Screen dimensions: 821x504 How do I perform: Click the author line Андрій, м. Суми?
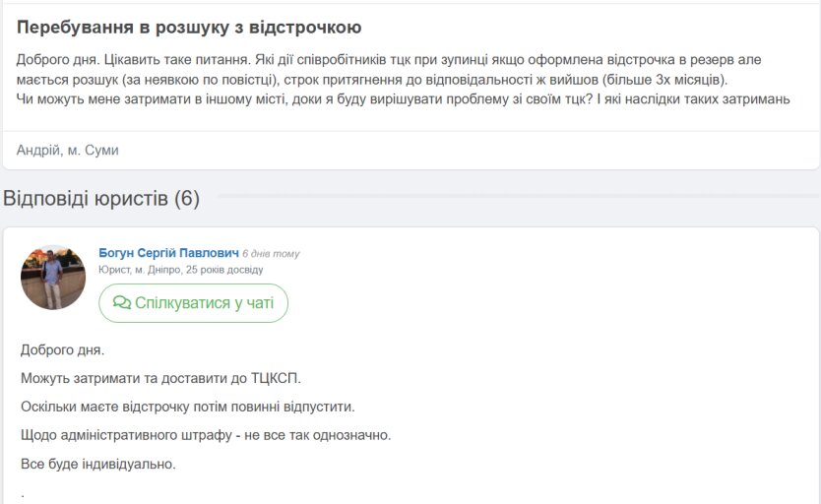[x=68, y=151]
